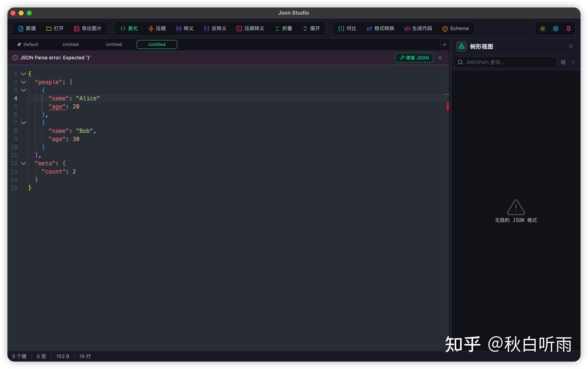This screenshot has width=588, height=369.
Task: Select 压缩转义 compress-and-escape
Action: [x=250, y=29]
